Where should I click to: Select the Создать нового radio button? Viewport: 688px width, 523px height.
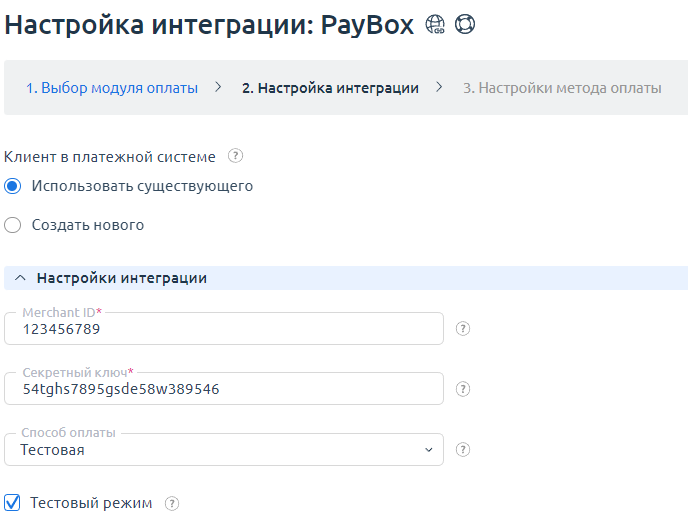click(13, 225)
